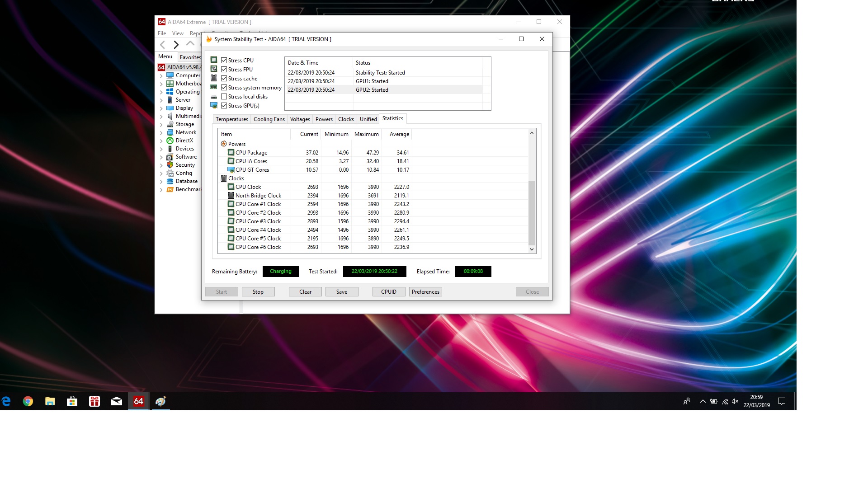
Task: Click the Save button
Action: pos(342,292)
